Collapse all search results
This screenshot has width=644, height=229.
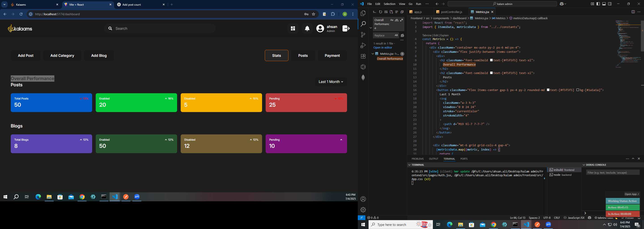click(x=402, y=12)
